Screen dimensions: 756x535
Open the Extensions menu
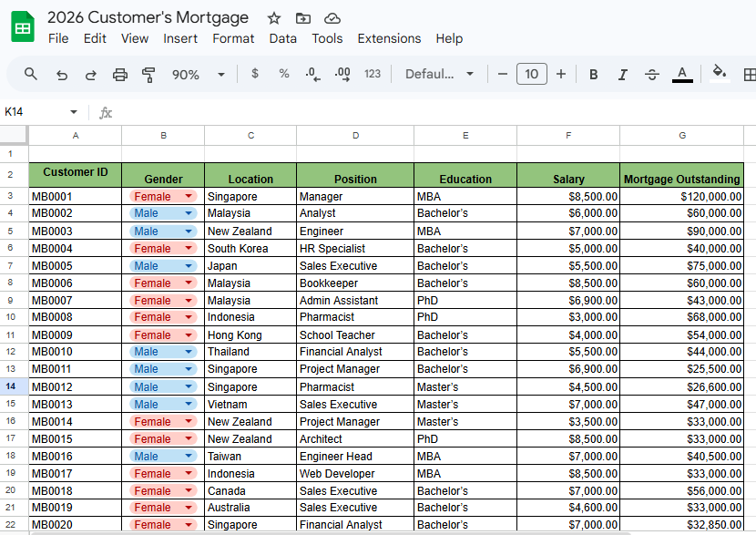[x=389, y=38]
